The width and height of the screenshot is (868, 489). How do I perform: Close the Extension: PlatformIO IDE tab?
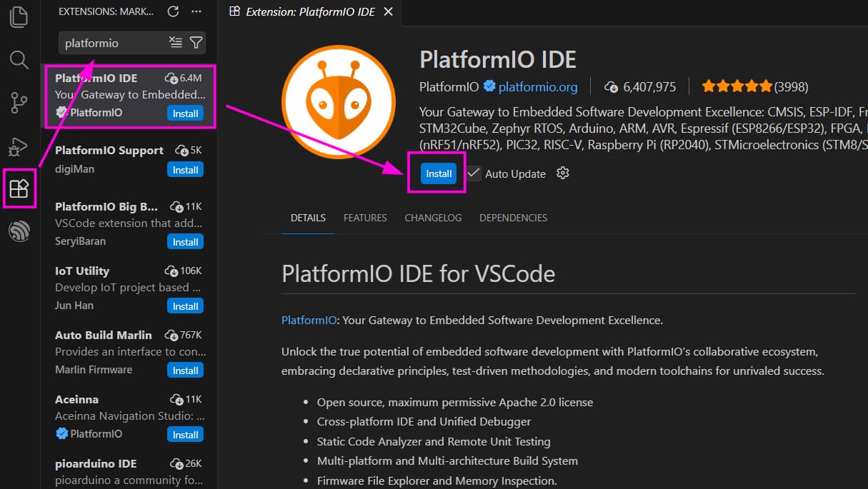click(x=388, y=11)
